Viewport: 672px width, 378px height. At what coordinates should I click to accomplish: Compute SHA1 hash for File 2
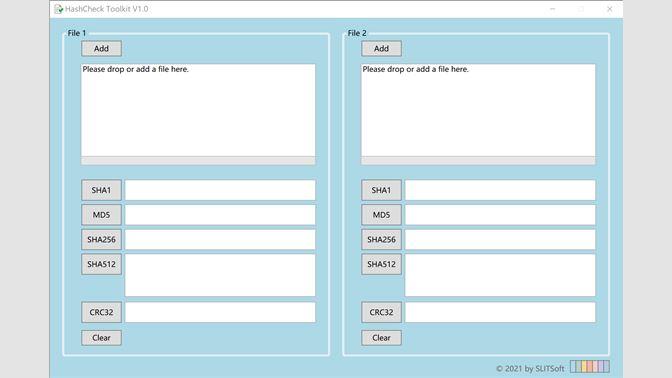381,190
